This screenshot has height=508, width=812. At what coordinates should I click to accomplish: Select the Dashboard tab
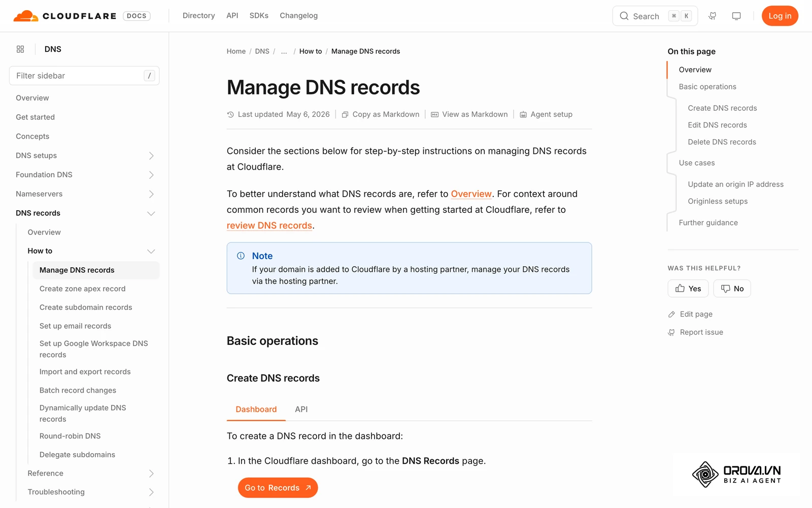[x=256, y=409]
